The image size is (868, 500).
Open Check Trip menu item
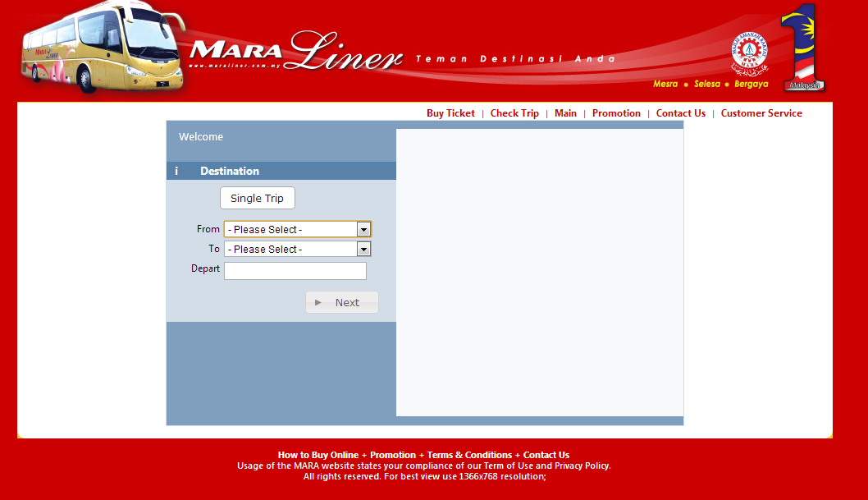pos(514,113)
